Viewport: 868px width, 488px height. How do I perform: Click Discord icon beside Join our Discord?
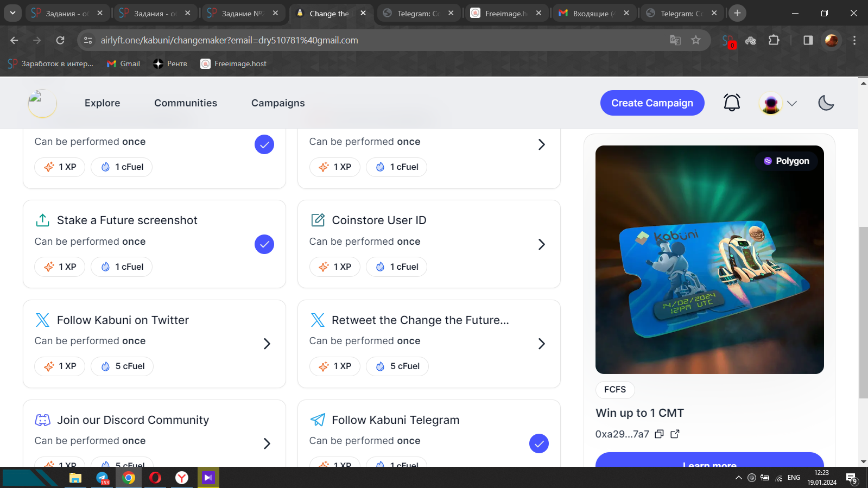[42, 420]
